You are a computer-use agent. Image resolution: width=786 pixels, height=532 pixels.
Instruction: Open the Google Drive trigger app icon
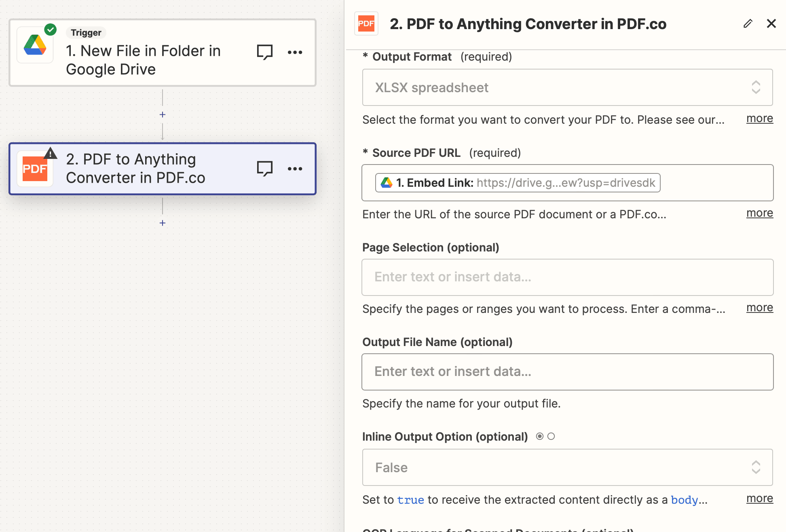tap(35, 44)
